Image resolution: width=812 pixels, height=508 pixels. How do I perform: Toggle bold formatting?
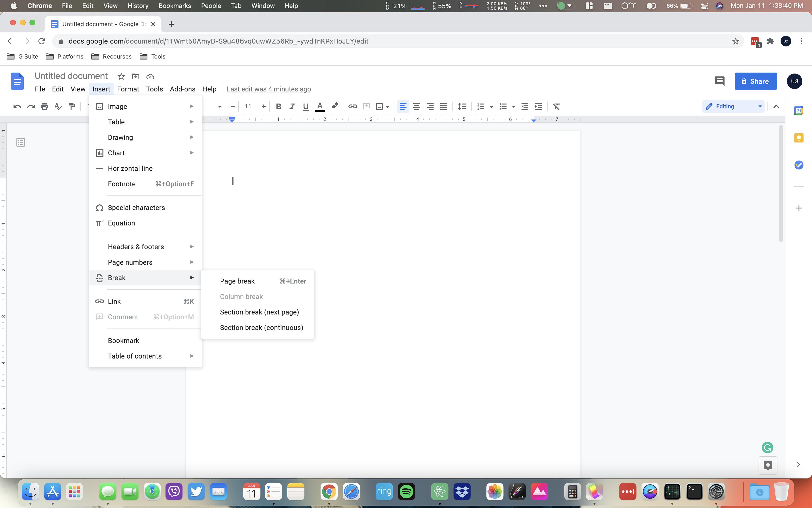tap(278, 106)
